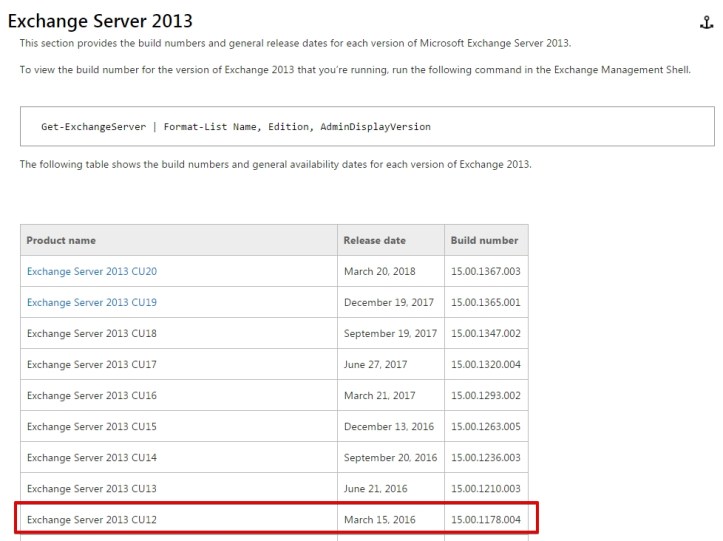Select the Exchange Server 2013 CU16 cell
Screen dimensions: 723x541
(x=92, y=395)
